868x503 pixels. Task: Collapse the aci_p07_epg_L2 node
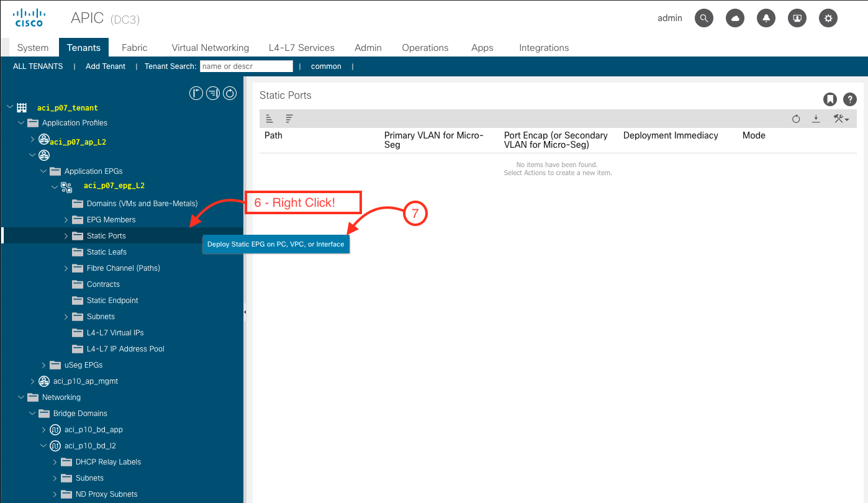pos(55,186)
